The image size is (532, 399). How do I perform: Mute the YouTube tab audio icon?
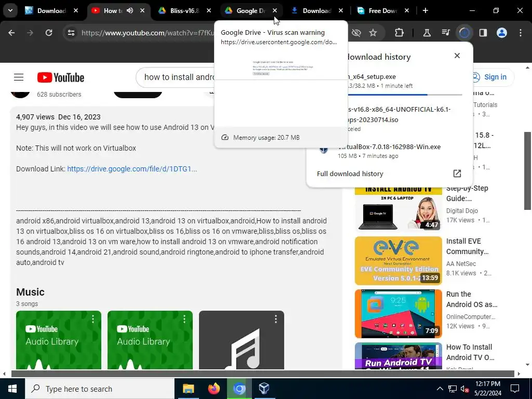[x=130, y=10]
